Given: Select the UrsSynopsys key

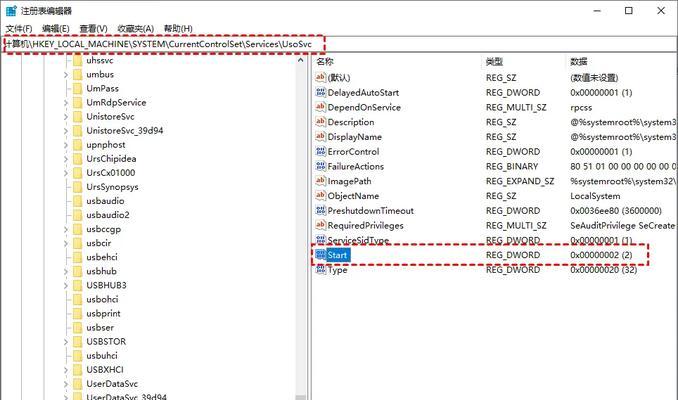Looking at the screenshot, I should 112,187.
